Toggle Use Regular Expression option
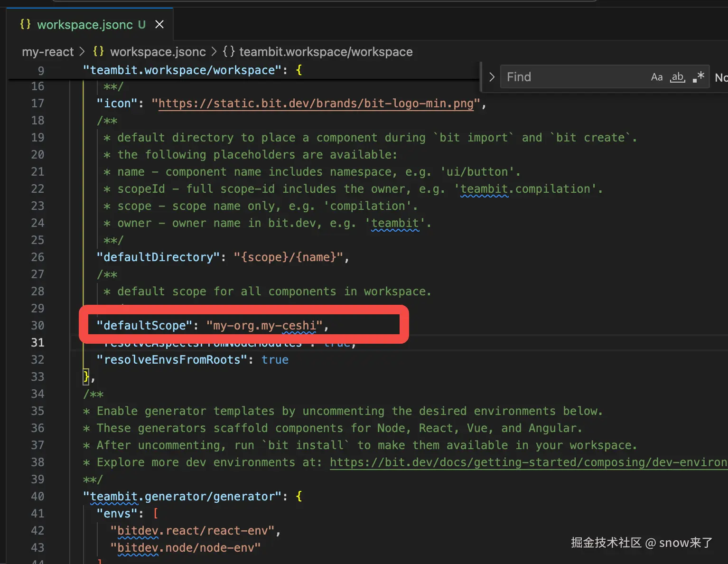Screen dimensions: 728x564 pos(698,77)
